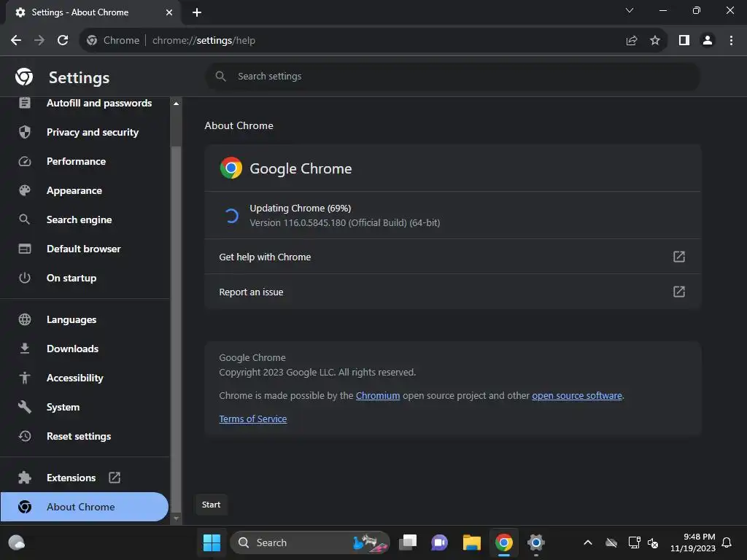This screenshot has width=747, height=560.
Task: Show hidden system tray icons
Action: 588,542
